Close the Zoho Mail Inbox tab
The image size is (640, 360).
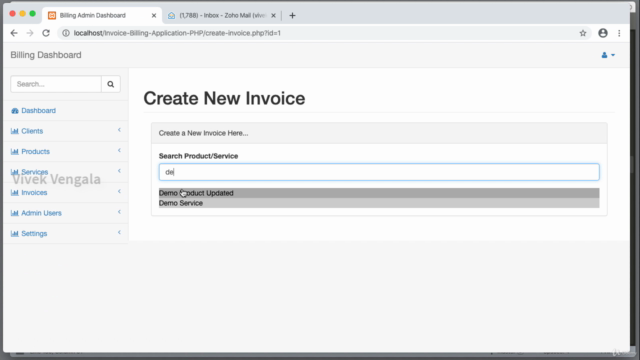click(x=273, y=16)
